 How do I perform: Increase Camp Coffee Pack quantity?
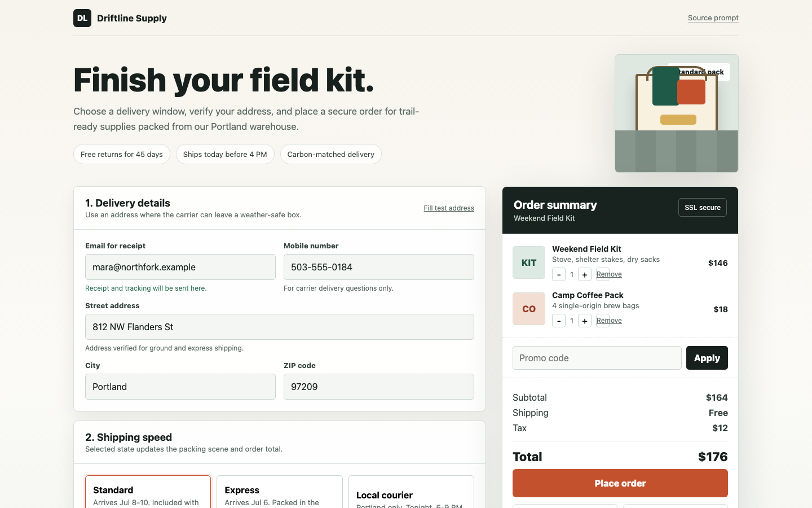click(x=585, y=321)
